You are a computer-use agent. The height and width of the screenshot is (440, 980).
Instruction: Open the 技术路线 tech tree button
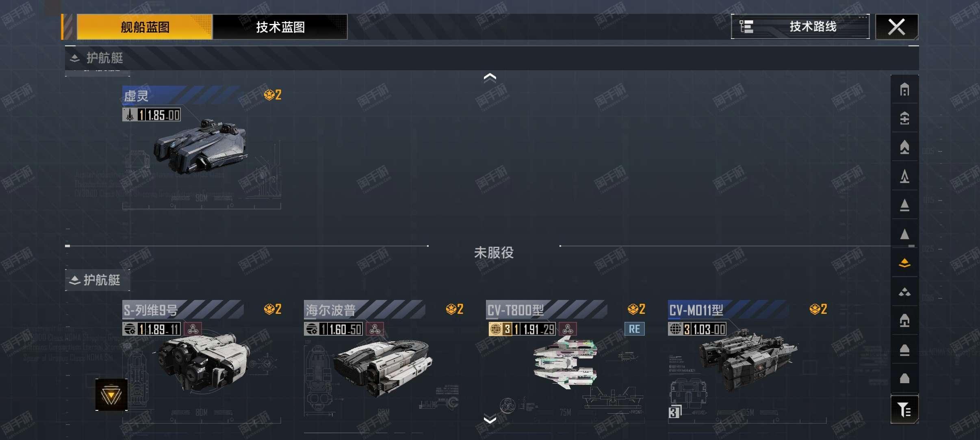(x=800, y=27)
